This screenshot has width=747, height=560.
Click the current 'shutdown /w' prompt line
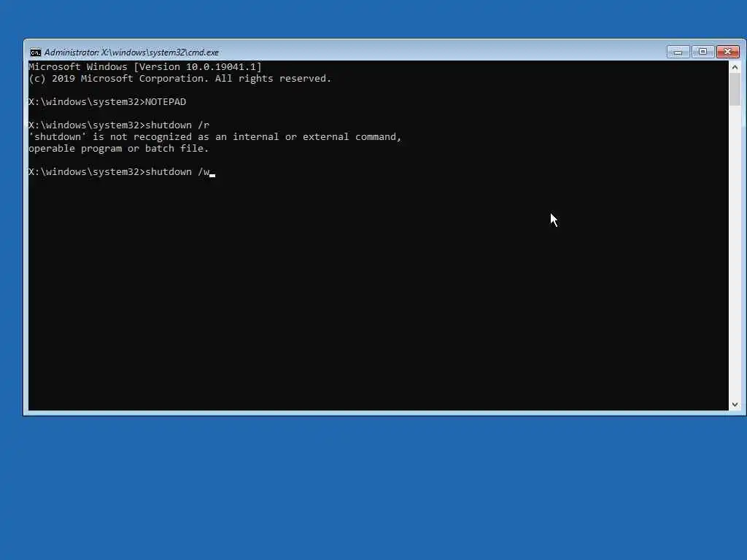pyautogui.click(x=122, y=172)
